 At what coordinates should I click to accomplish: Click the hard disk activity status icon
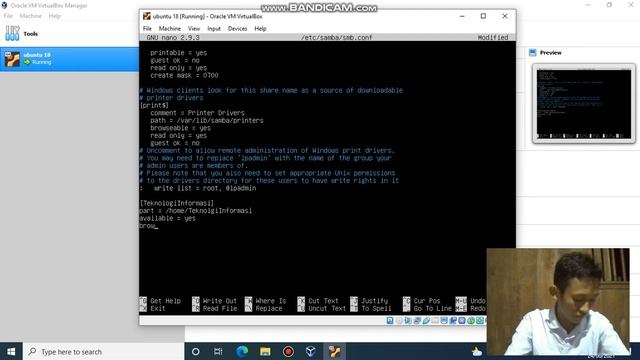[x=390, y=320]
